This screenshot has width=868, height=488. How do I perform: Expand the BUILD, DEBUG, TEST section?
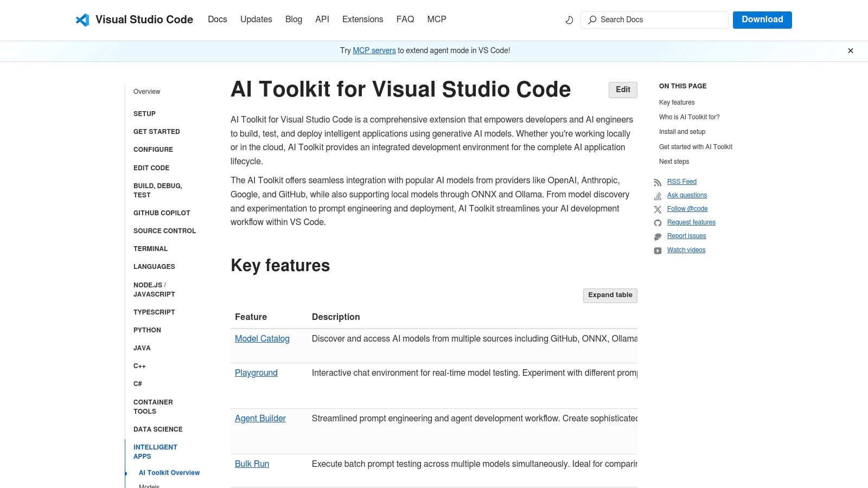(158, 190)
